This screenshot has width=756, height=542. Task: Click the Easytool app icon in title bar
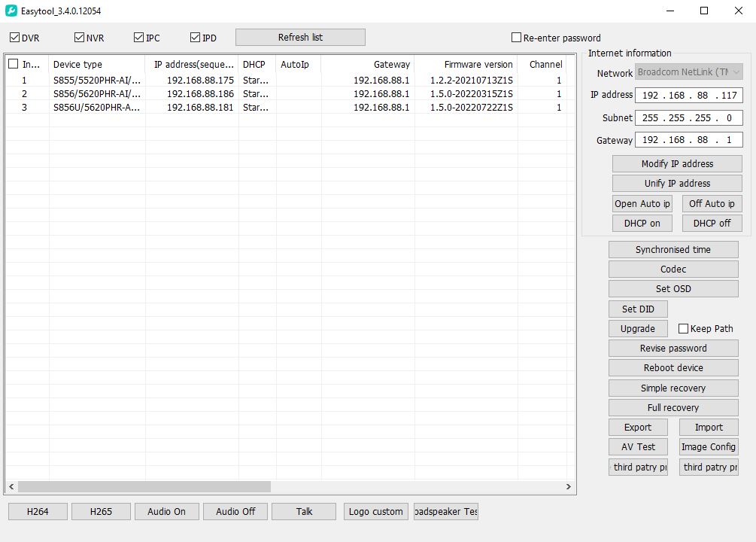click(11, 11)
